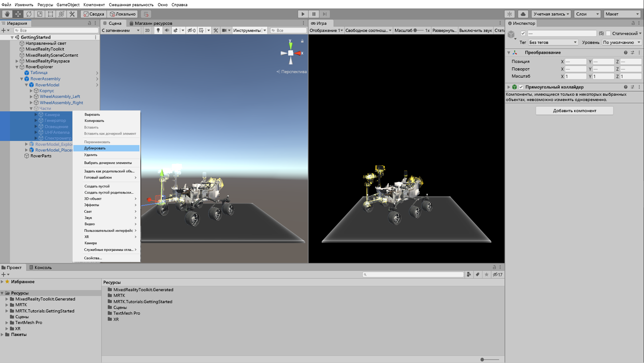Switch to the Console tab
The width and height of the screenshot is (644, 363).
[x=40, y=267]
